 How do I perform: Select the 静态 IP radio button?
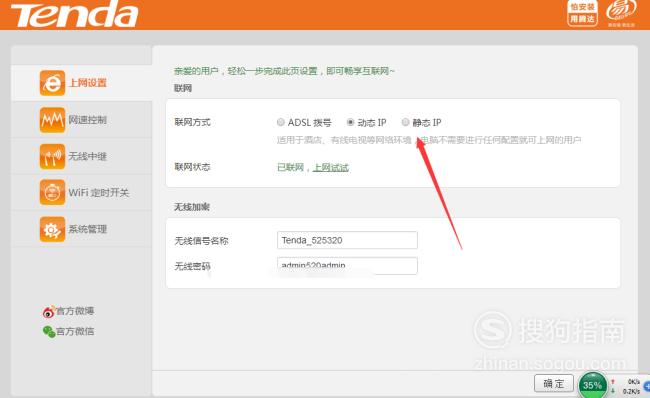405,122
